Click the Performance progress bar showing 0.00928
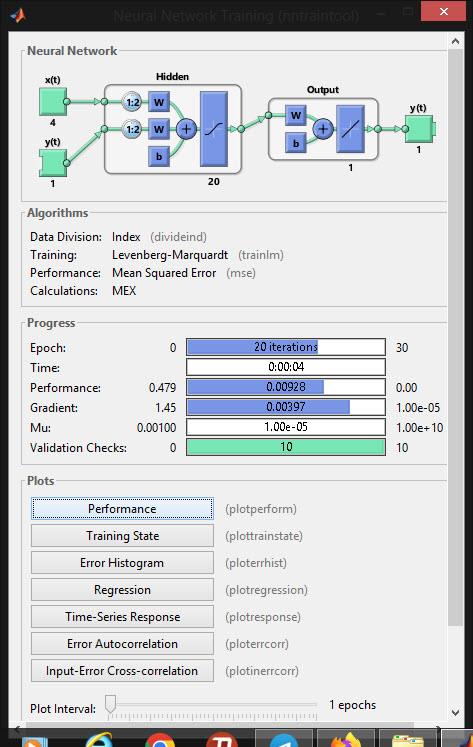Image resolution: width=473 pixels, height=747 pixels. click(286, 387)
